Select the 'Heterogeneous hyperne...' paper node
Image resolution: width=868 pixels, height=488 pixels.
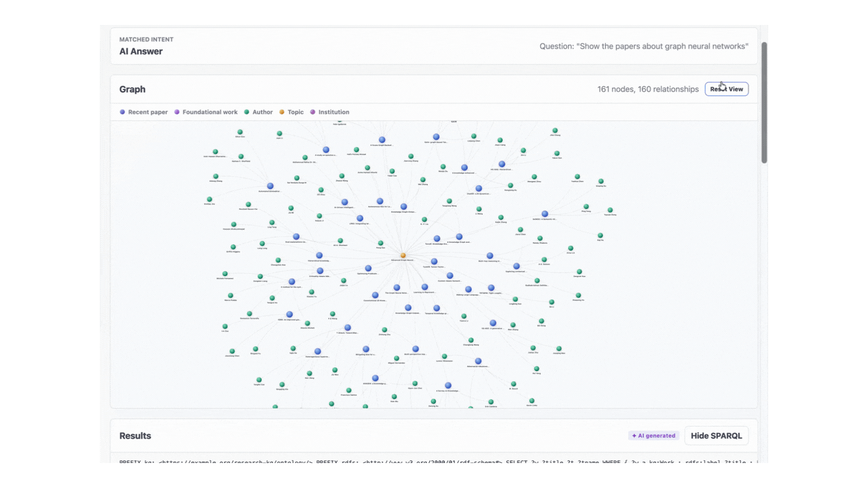pos(318,351)
